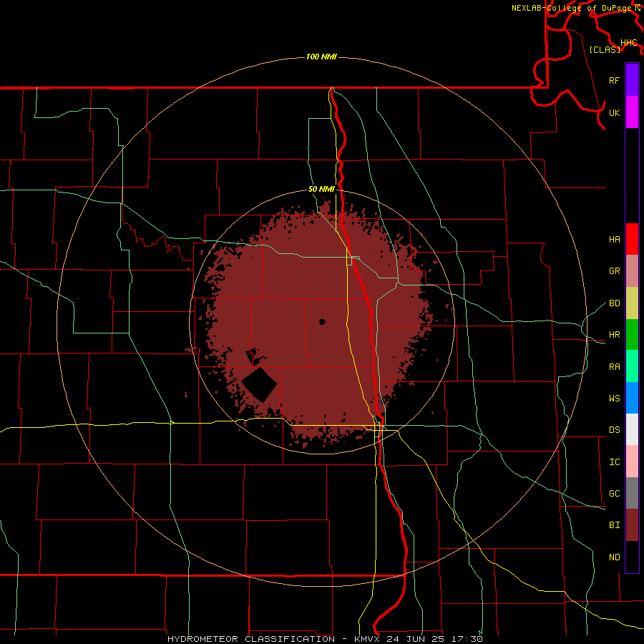
Task: Click the DS legend label
Action: [x=614, y=430]
